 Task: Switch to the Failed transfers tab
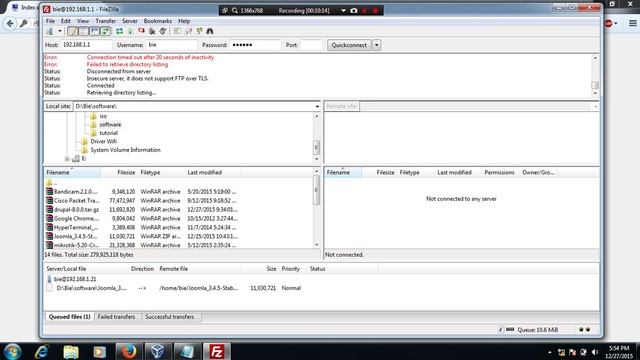click(116, 317)
